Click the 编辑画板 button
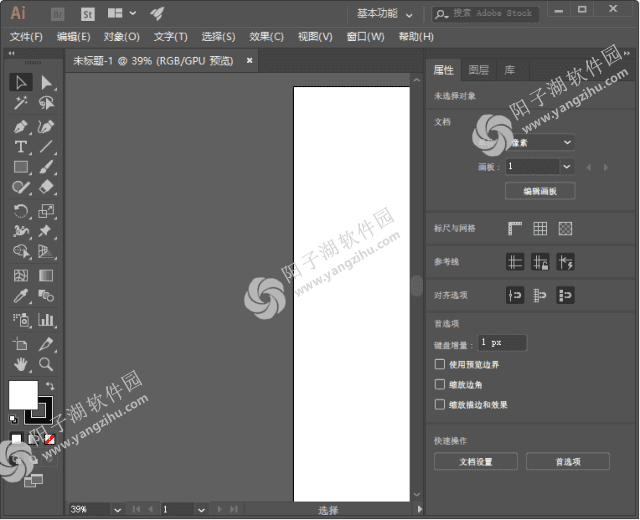The image size is (640, 520). (540, 191)
